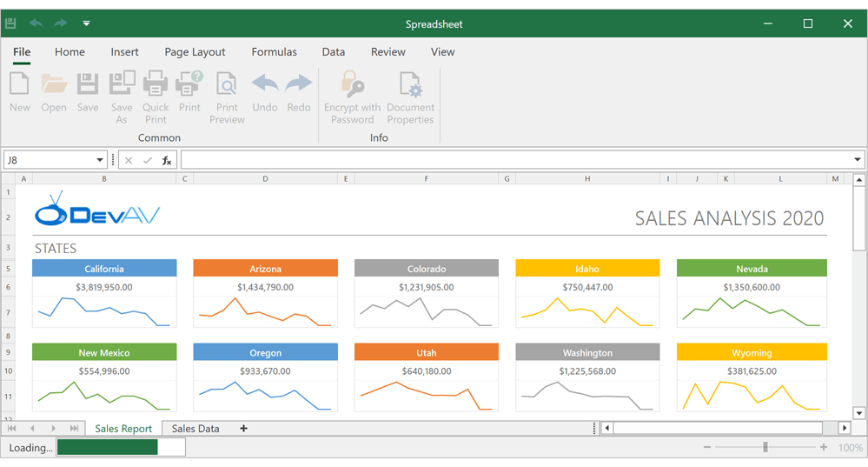Select the California header cell
Screen dimensions: 868x467
point(104,269)
